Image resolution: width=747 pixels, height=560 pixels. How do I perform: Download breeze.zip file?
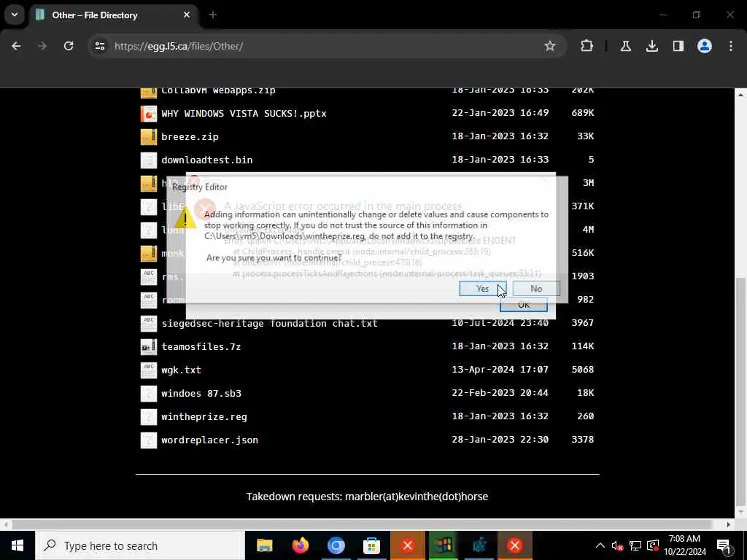(190, 136)
